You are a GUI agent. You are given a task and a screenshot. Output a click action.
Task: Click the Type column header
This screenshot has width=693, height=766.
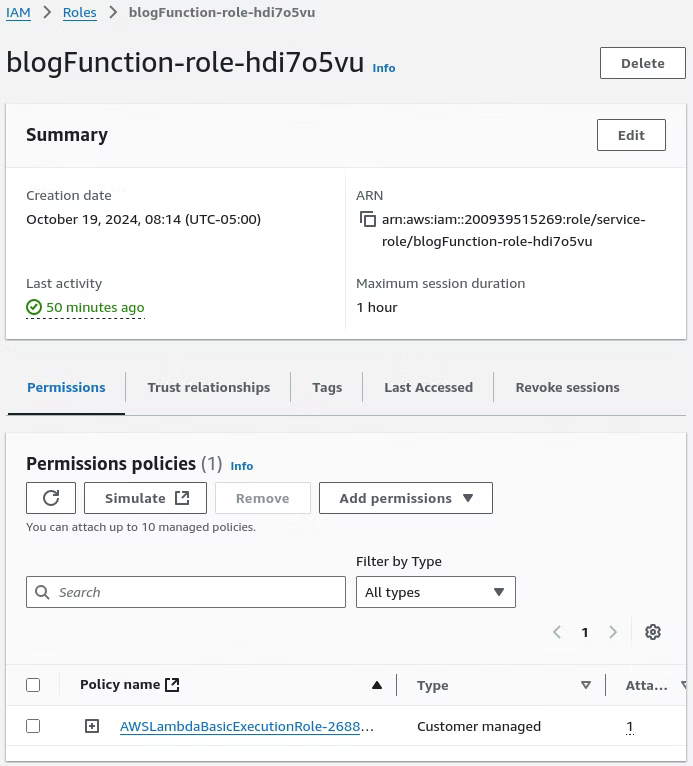(x=433, y=685)
